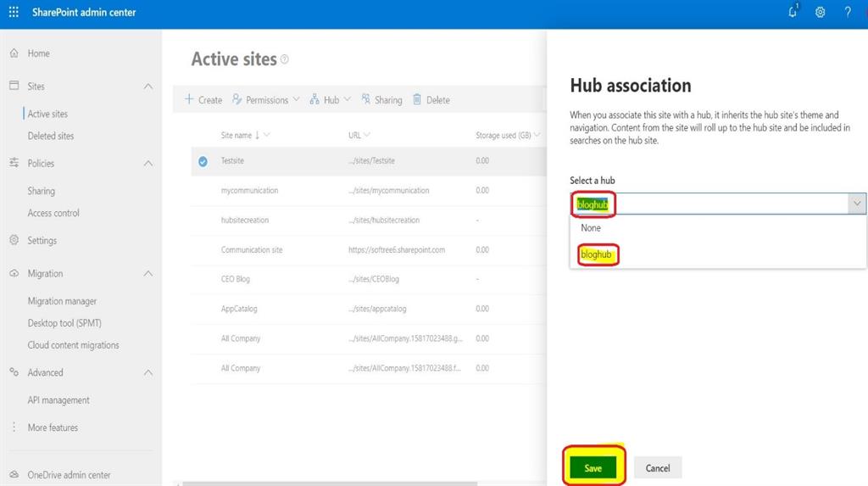
Task: Deselect the Testsite row checkmark
Action: click(x=203, y=161)
